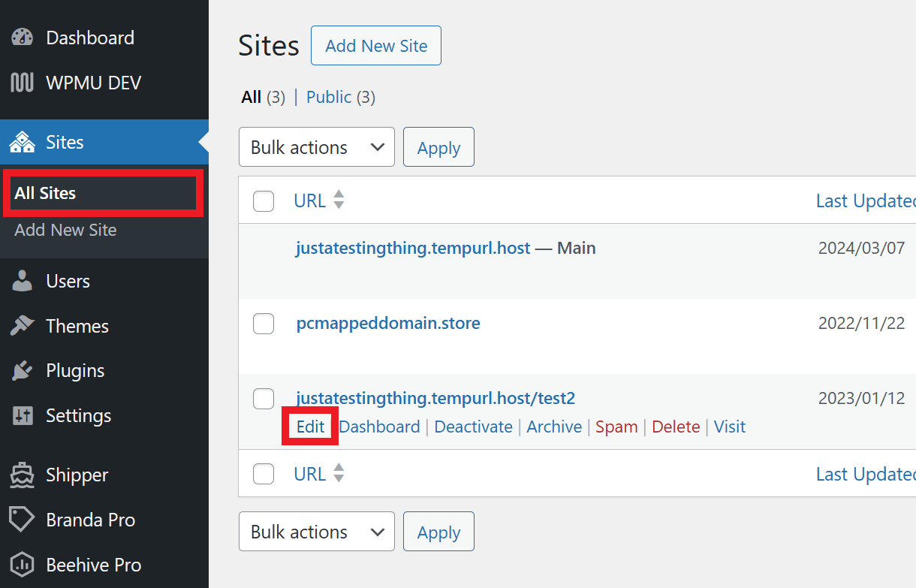
Task: Click the Dashboard gauge icon in sidebar
Action: tap(23, 38)
